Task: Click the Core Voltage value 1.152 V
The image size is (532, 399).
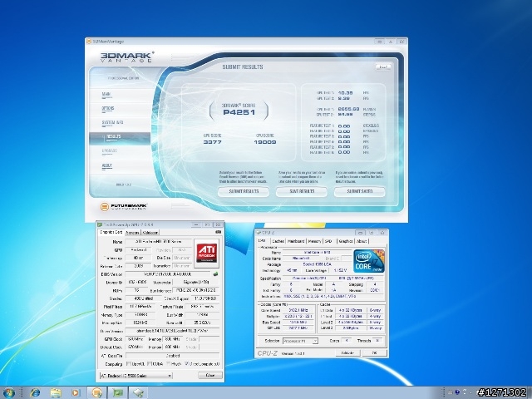Action: 339,270
